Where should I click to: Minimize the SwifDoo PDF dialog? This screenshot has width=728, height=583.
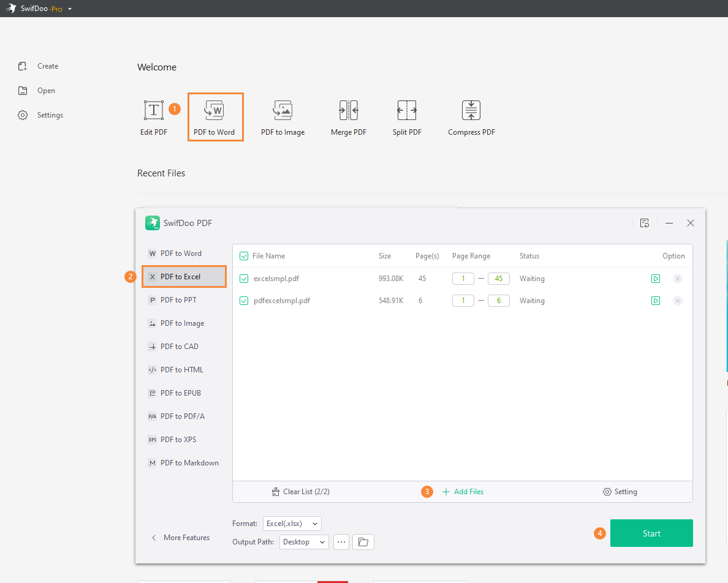pyautogui.click(x=669, y=223)
